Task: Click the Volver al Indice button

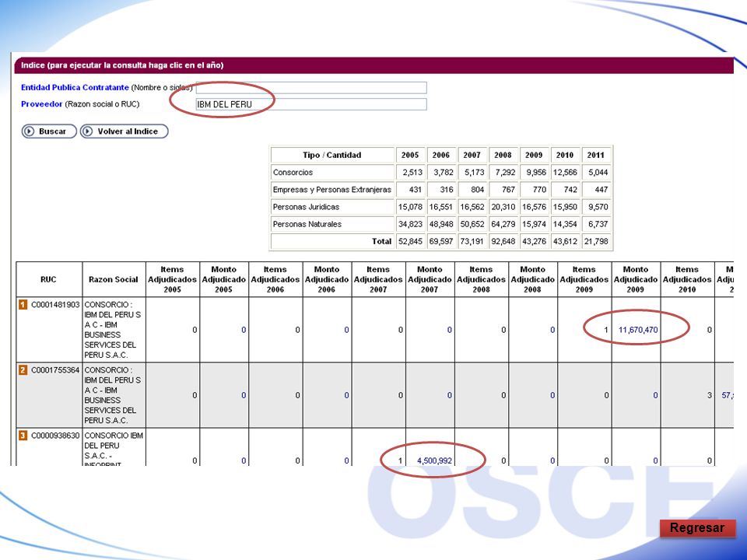Action: (124, 131)
